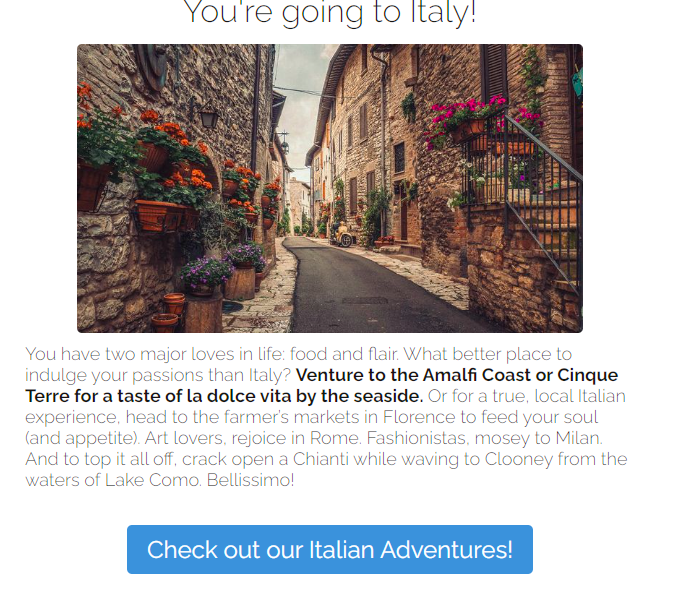Screen dimensions: 692x596
Task: Click the word Chianti in the text
Action: 320,459
